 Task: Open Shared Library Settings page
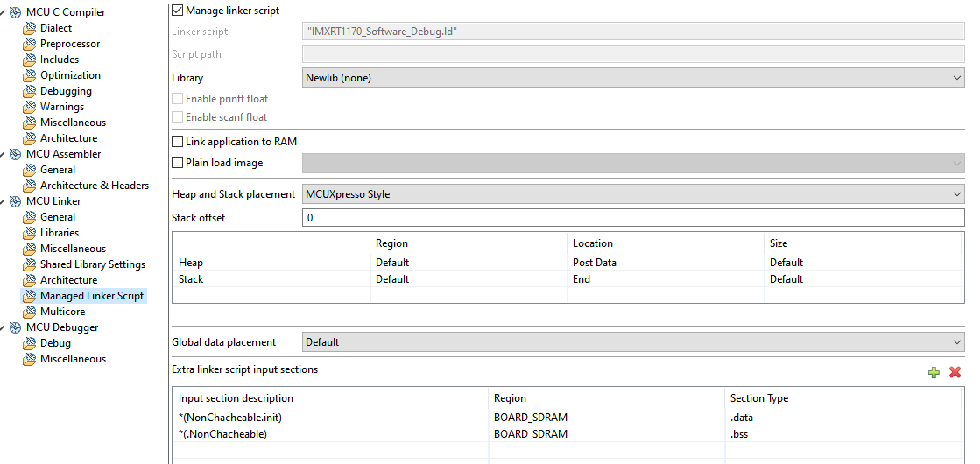[x=92, y=264]
